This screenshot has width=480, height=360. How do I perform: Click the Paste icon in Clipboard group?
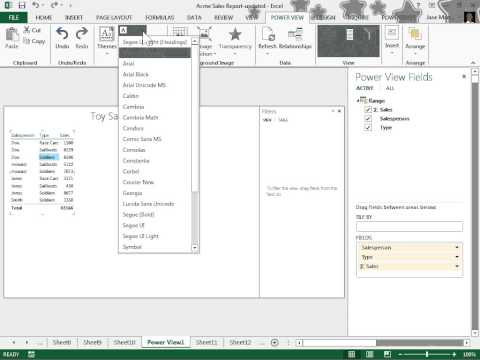click(x=12, y=35)
